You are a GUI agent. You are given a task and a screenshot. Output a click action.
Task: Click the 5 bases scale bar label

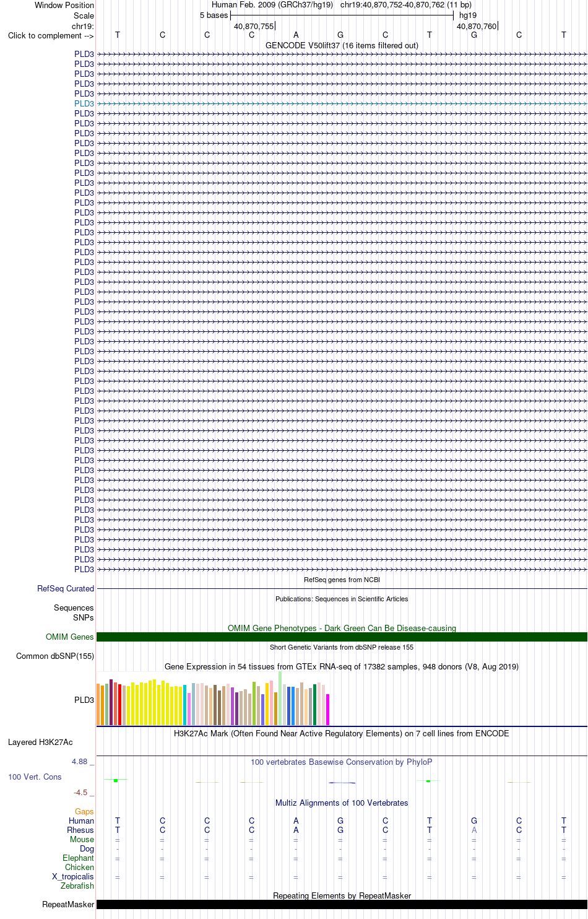point(214,15)
